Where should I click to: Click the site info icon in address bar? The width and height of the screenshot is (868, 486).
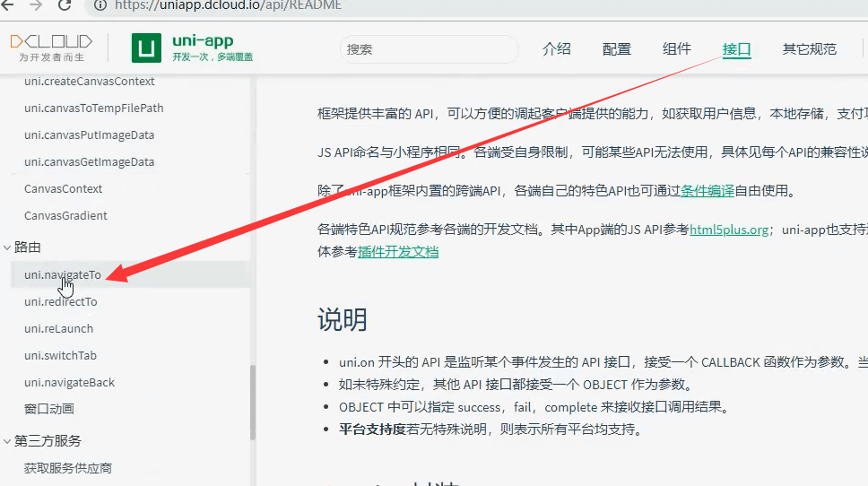(100, 5)
